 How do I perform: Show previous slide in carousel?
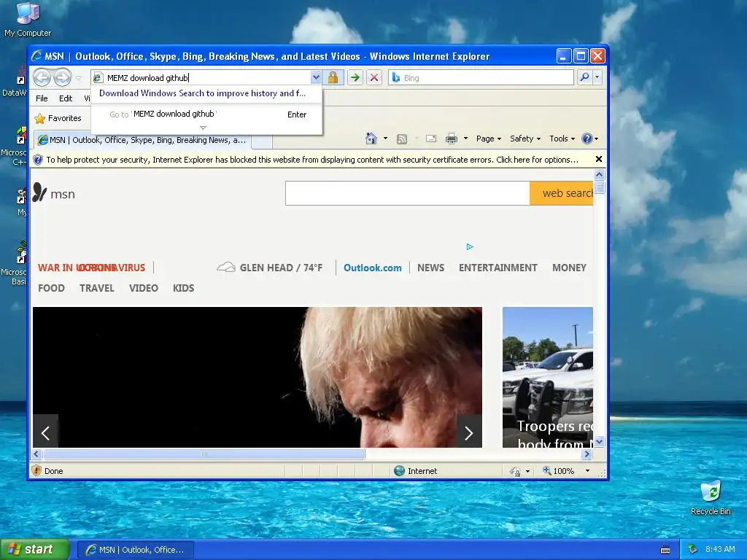[x=46, y=432]
